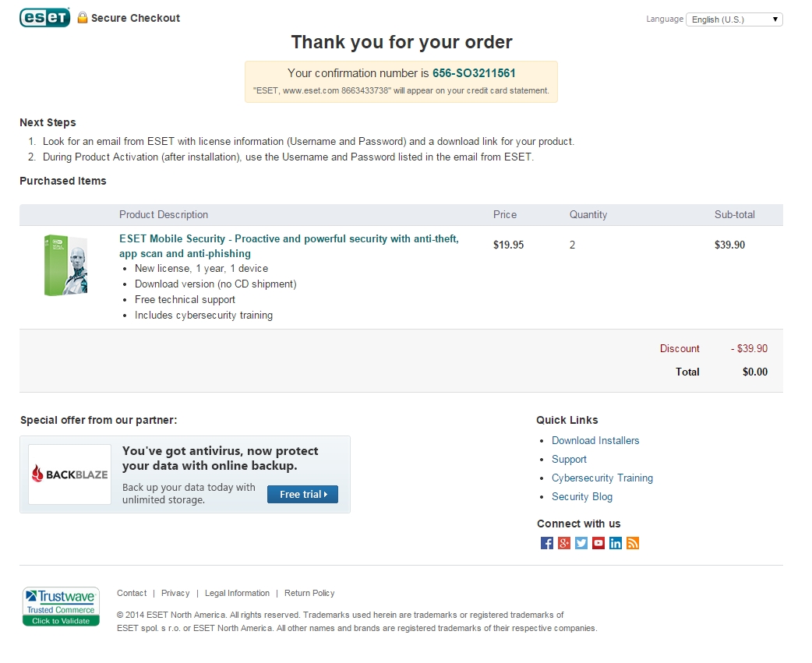Open the LinkedIn social icon
Image resolution: width=812 pixels, height=663 pixels.
coord(615,543)
